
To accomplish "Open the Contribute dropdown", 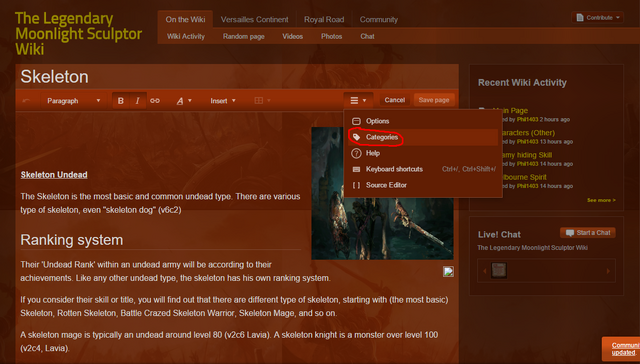I will coord(598,18).
